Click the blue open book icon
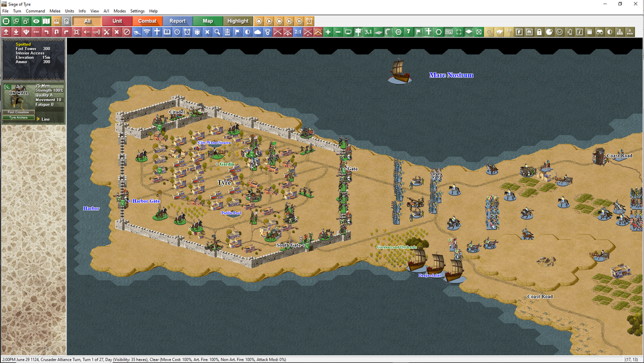The image size is (644, 363). (x=167, y=32)
